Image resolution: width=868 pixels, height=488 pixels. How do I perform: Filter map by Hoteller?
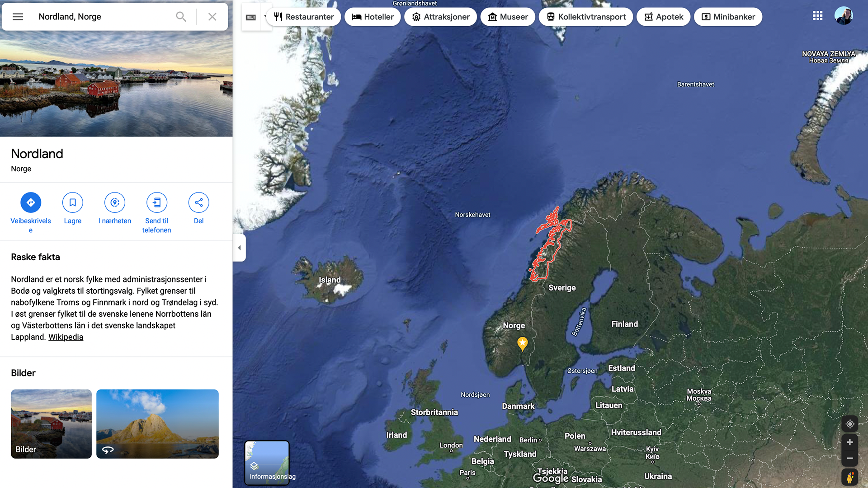[x=373, y=17]
